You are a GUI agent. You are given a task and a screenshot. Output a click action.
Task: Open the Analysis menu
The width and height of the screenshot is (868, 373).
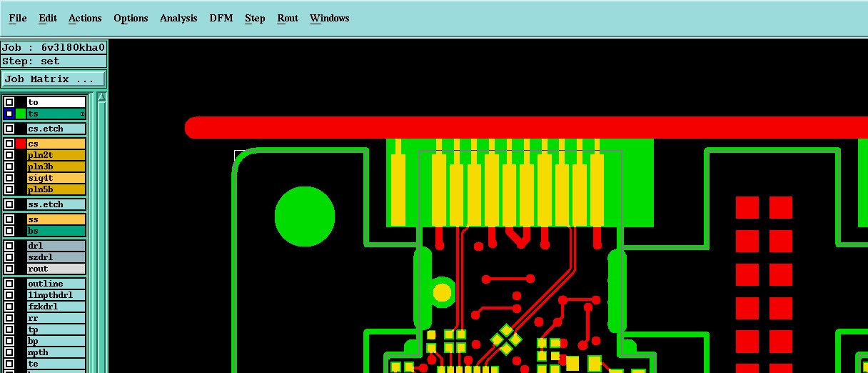(x=178, y=18)
